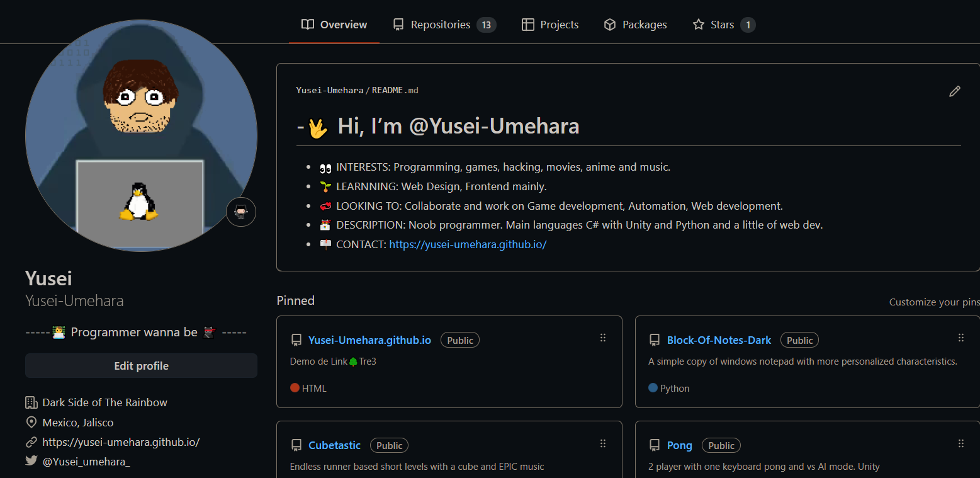Click the link chain icon in sidebar
Screen dimensions: 980x478
[x=31, y=442]
